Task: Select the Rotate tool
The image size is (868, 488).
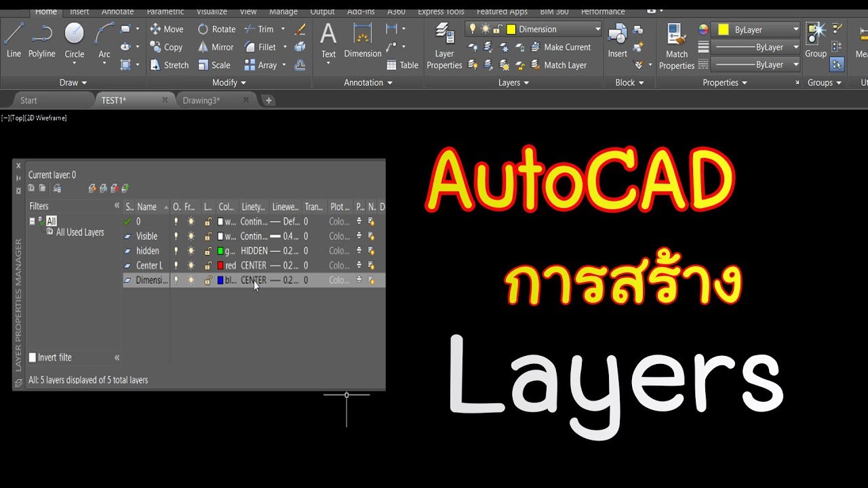Action: 216,29
